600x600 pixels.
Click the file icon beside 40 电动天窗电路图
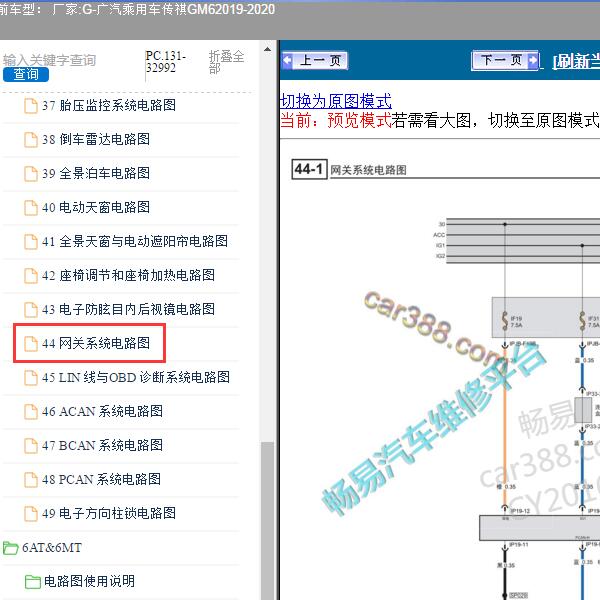click(x=31, y=208)
